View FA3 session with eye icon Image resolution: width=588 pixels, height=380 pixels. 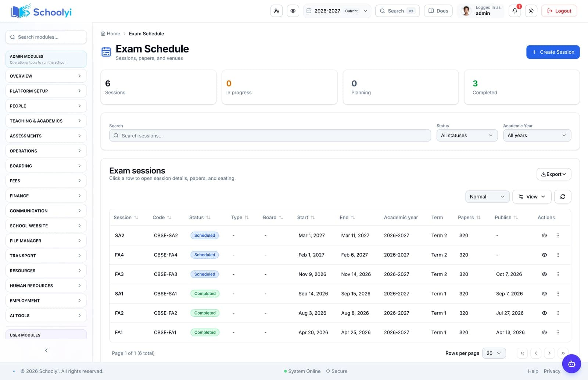(544, 274)
